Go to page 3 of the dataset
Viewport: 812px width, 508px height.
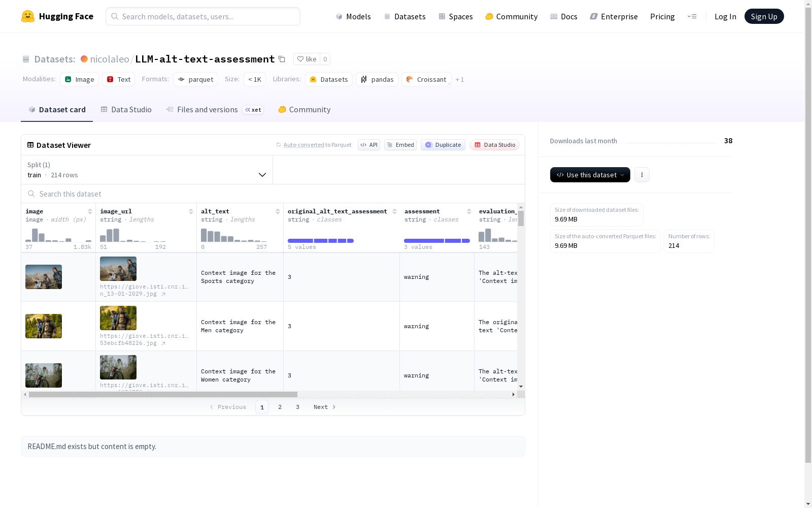coord(297,407)
